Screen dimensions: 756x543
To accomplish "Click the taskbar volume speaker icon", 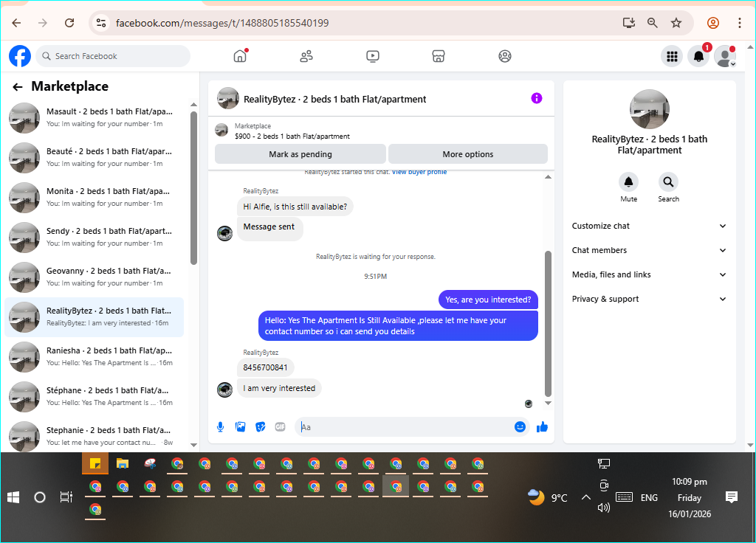I will (x=604, y=508).
